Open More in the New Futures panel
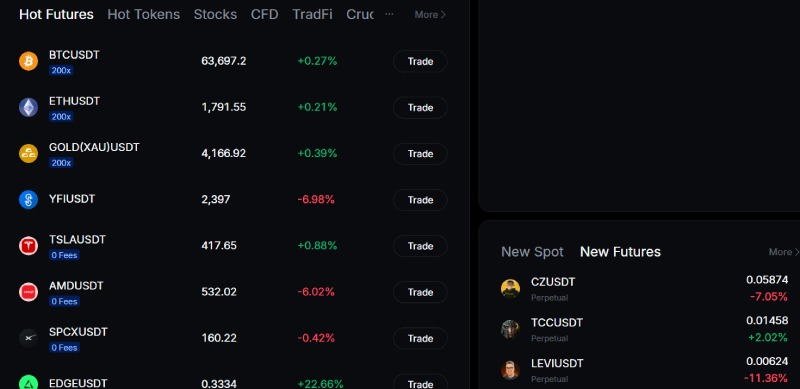 (x=784, y=252)
